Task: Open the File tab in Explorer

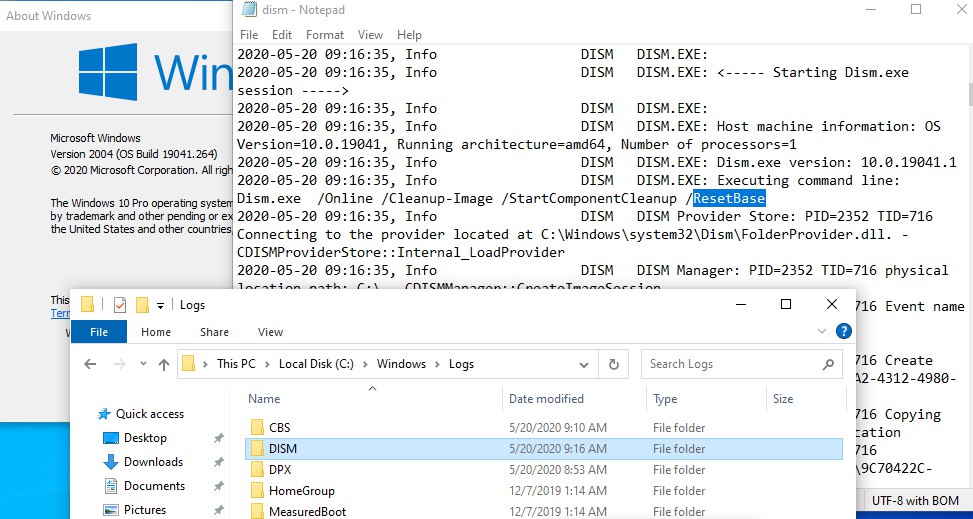Action: [x=99, y=332]
